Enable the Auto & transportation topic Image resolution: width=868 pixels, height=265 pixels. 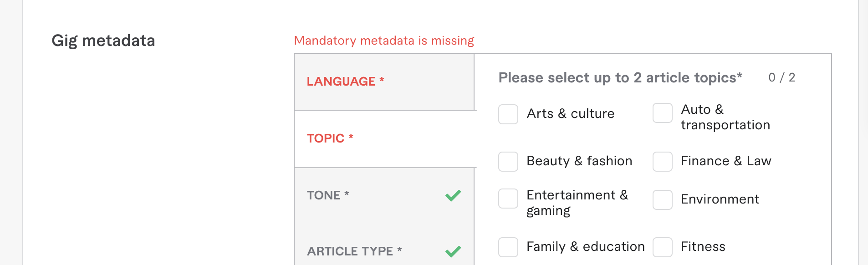click(x=662, y=114)
